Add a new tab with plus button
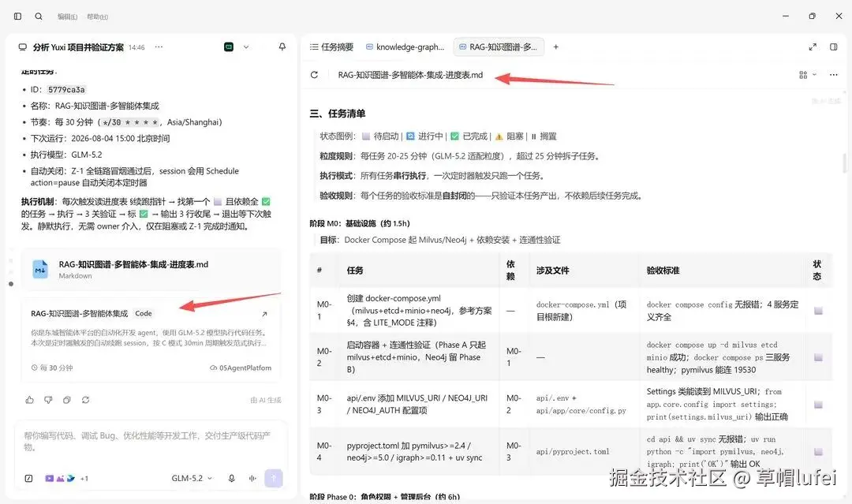852x504 pixels. point(556,47)
